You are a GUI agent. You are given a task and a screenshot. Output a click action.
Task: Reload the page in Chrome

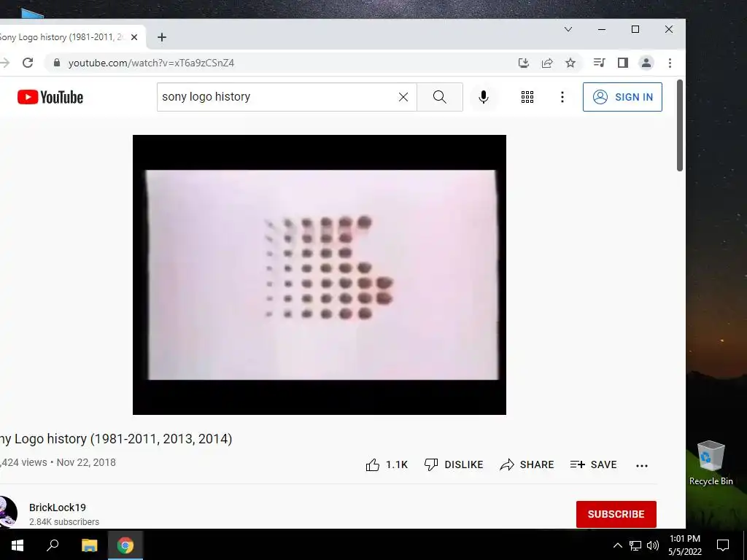[28, 63]
